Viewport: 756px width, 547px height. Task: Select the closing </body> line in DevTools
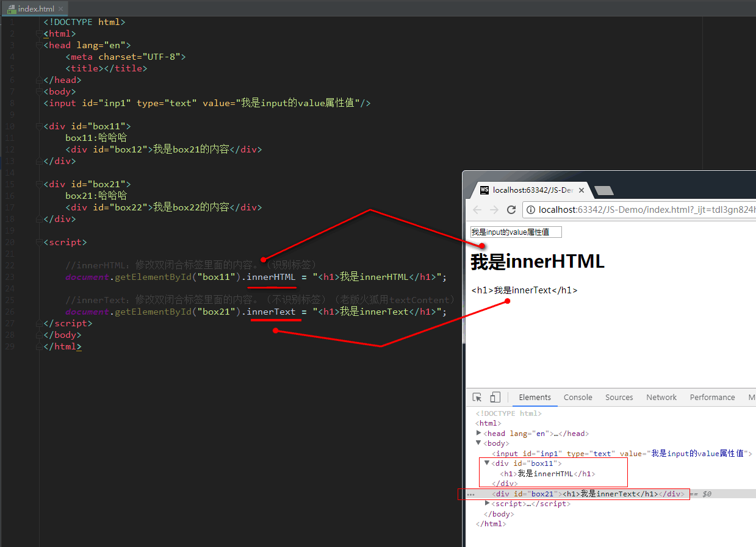[499, 514]
